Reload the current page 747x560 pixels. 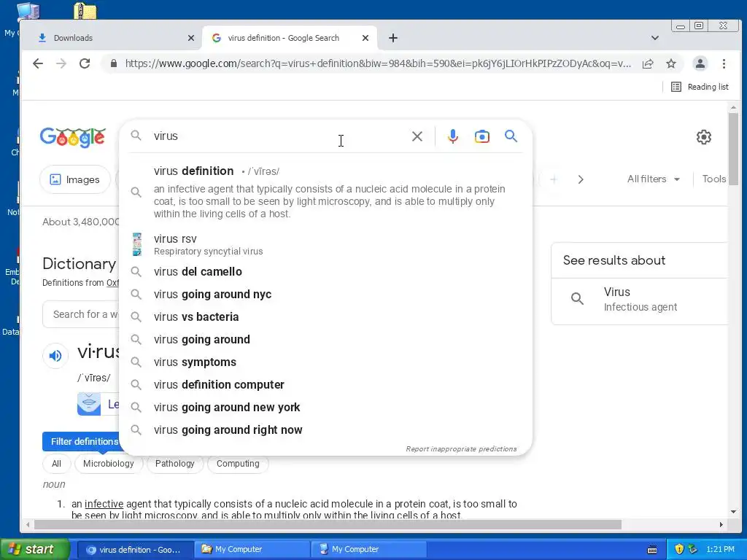85,63
